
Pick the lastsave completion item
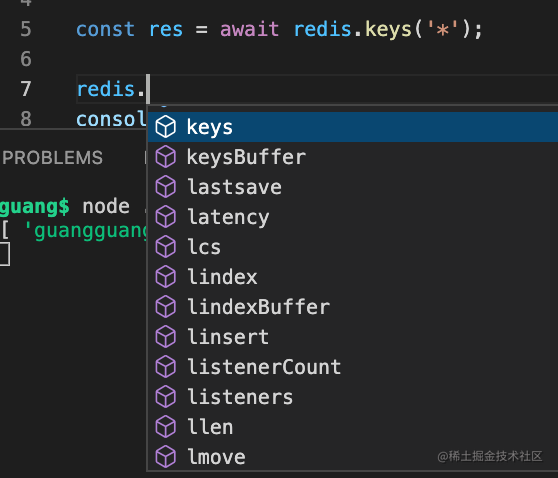tap(353, 187)
